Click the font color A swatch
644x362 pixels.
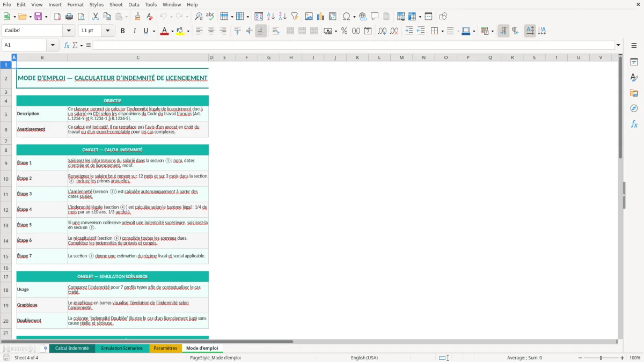click(164, 31)
